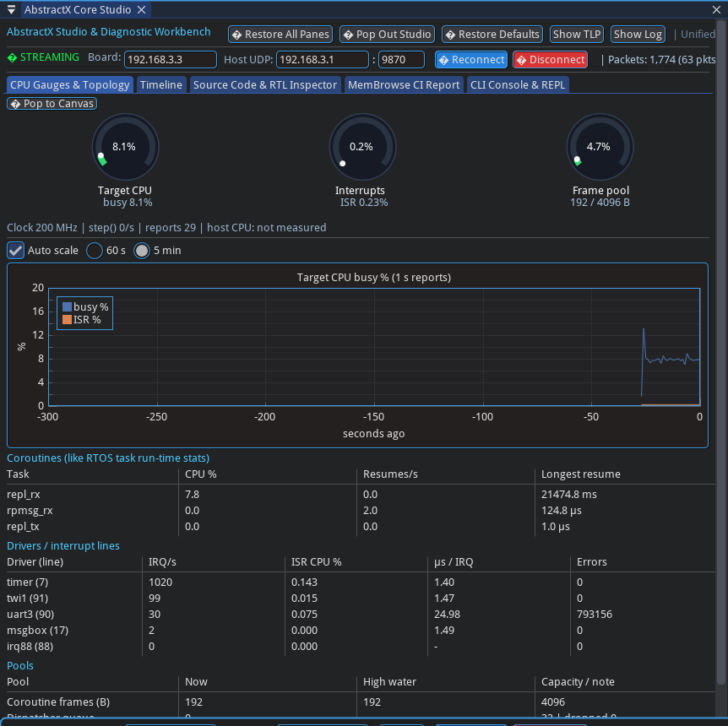Click the ISR CPU % column header
728x726 pixels.
316,562
